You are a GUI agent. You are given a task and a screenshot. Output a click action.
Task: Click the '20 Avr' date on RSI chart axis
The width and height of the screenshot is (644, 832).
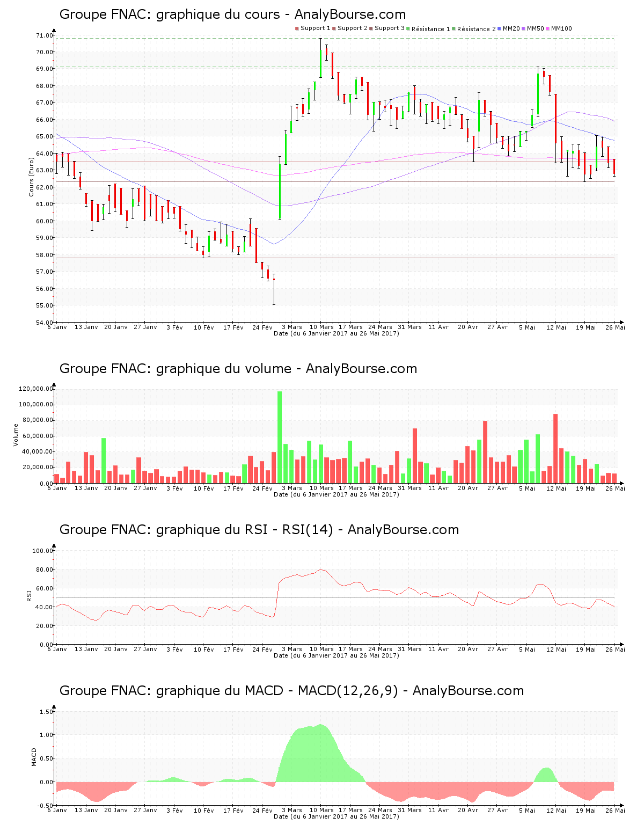pyautogui.click(x=468, y=649)
